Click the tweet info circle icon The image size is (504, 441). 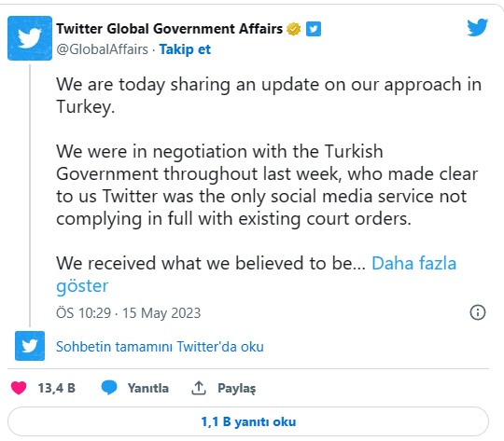[478, 312]
